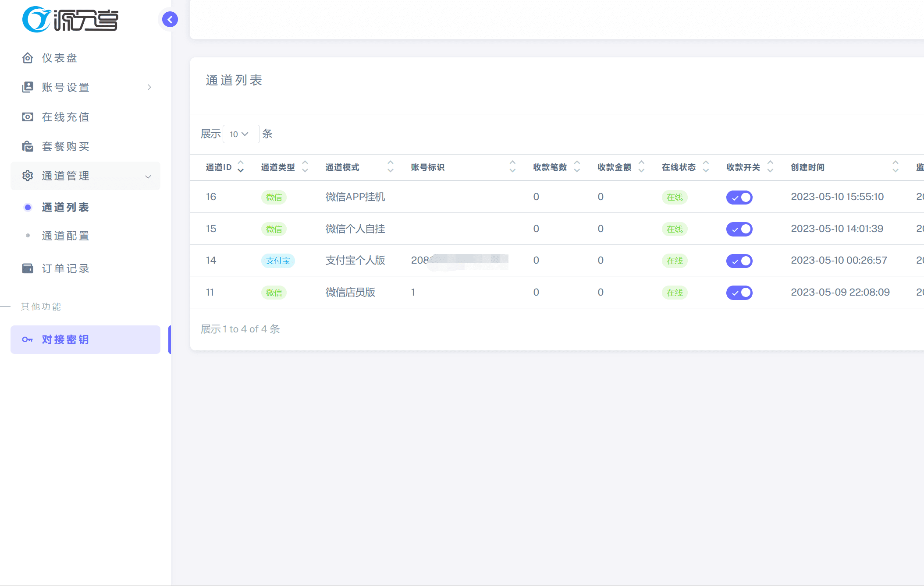924x586 pixels.
Task: Toggle payment switch for channel 11
Action: click(739, 293)
